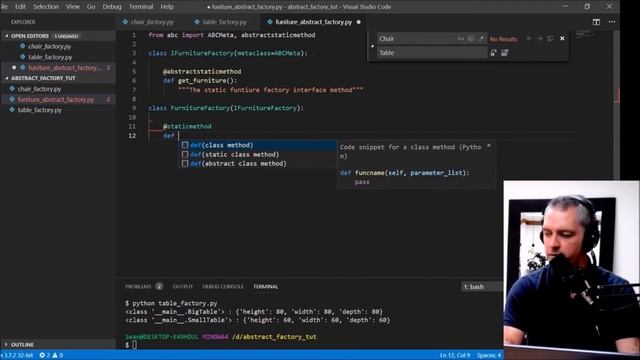Go to previous match in find widget
Screen dimensions: 640x360
click(x=529, y=39)
